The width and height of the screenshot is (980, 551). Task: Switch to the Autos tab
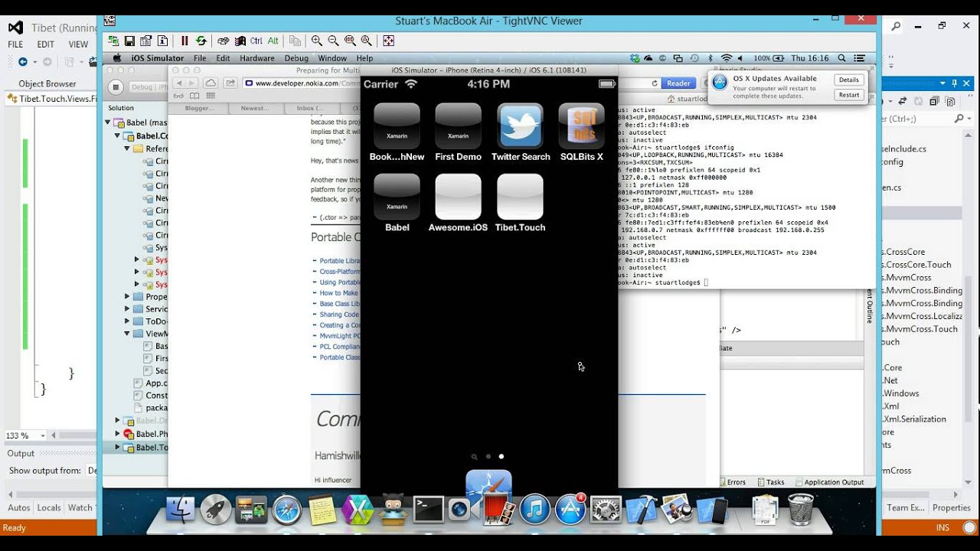[19, 507]
